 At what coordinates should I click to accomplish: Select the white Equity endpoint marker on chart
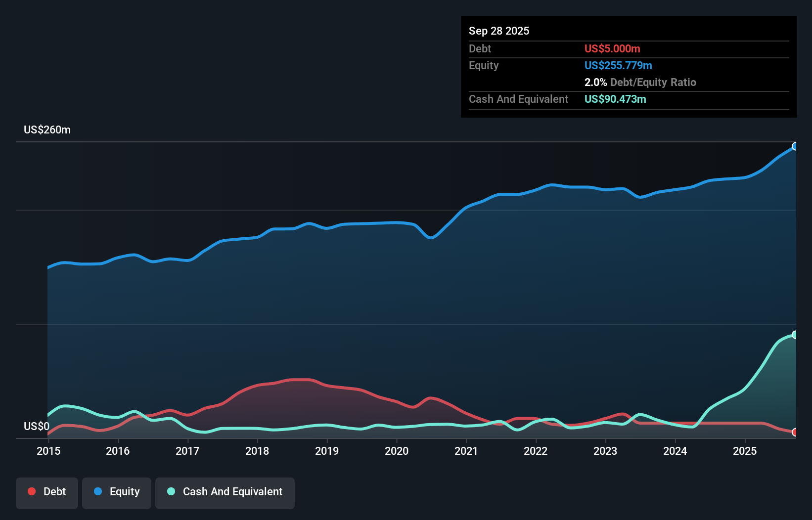[x=795, y=146]
